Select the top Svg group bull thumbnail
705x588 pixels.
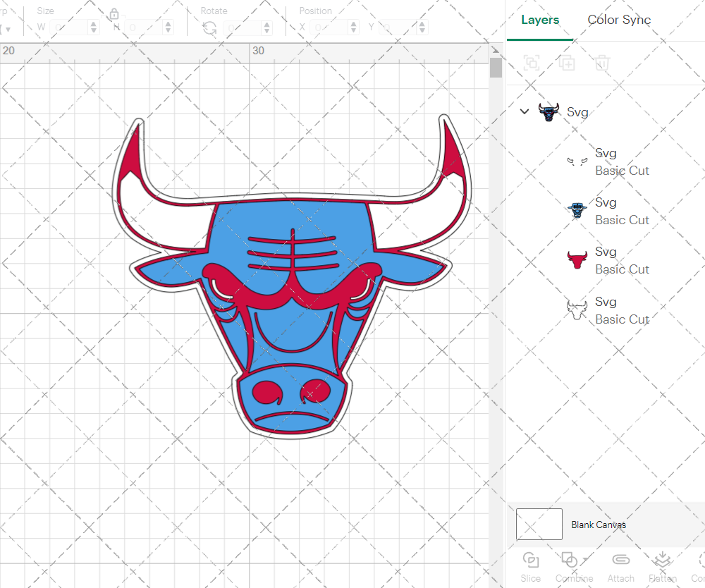point(548,112)
